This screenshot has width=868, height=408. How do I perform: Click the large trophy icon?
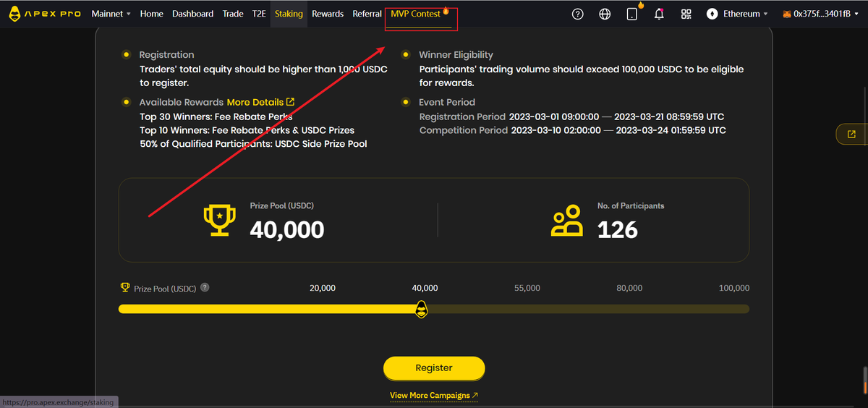tap(219, 220)
